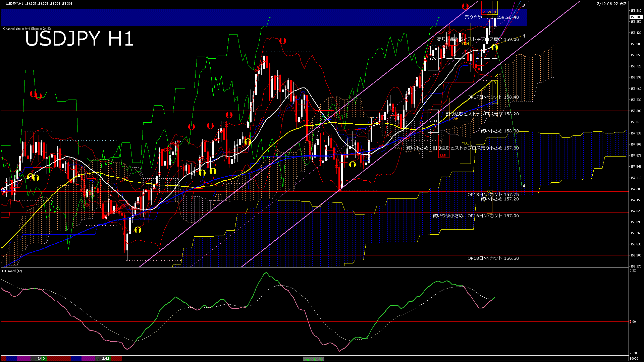Click the YDO label box
The height and width of the screenshot is (362, 644).
tap(433, 121)
